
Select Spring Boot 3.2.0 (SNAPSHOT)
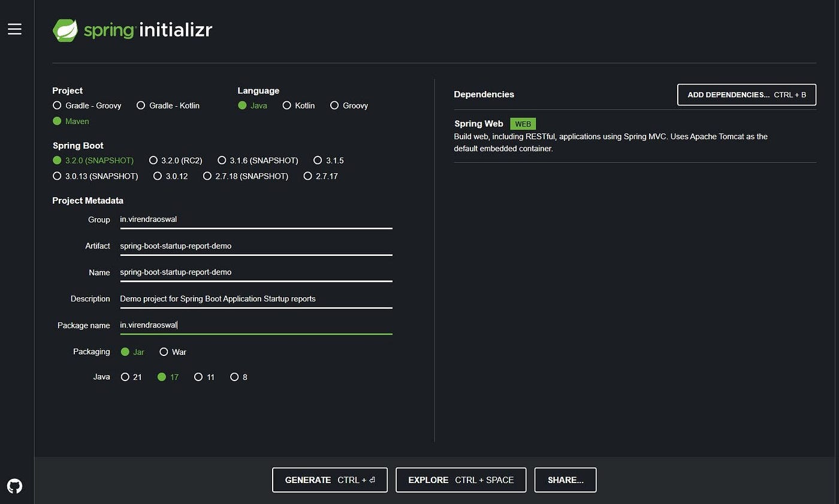point(93,161)
